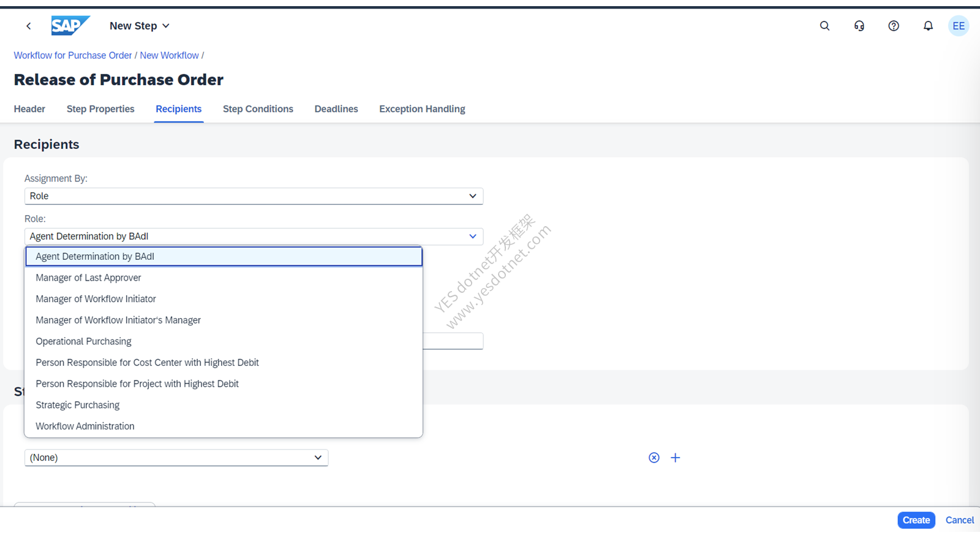Open the headset support icon
Viewport: 980px width, 538px height.
coord(859,26)
